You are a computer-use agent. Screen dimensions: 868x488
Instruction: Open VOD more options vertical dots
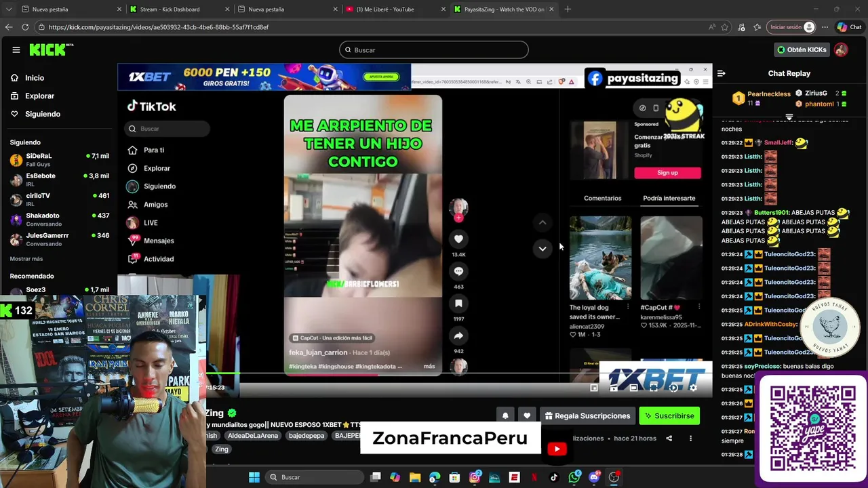(x=690, y=439)
